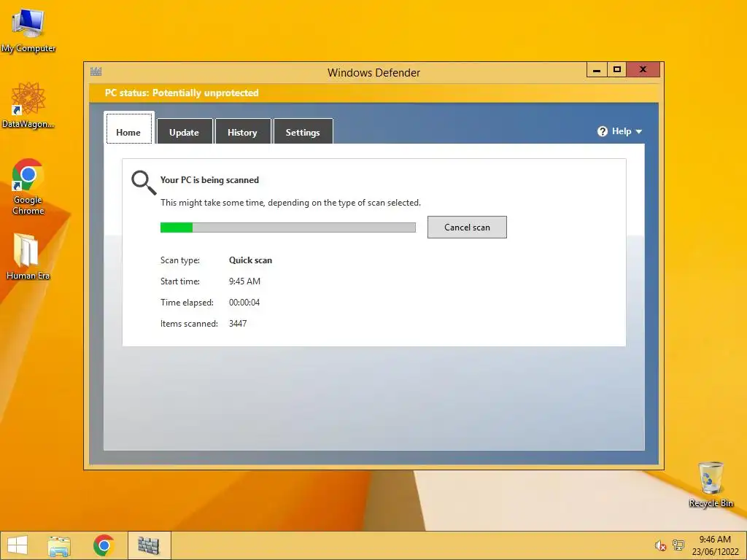Select the Google Chrome desktop shortcut
Screen dimensions: 747x560
[28, 187]
